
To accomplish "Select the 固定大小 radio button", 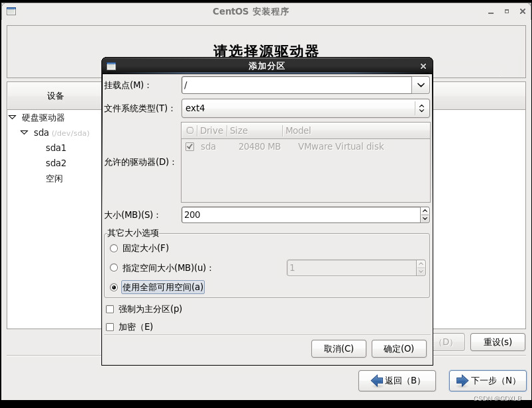I will pos(113,248).
